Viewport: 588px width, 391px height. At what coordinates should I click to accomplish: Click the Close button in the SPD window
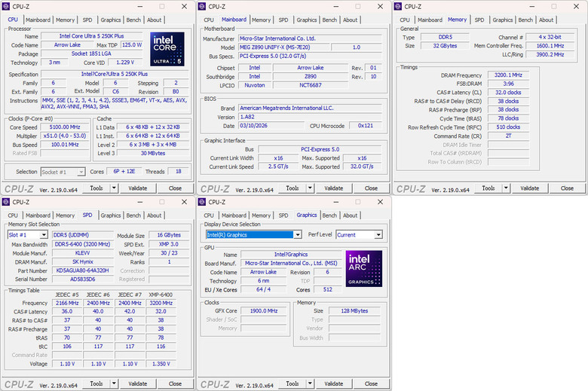(x=175, y=383)
